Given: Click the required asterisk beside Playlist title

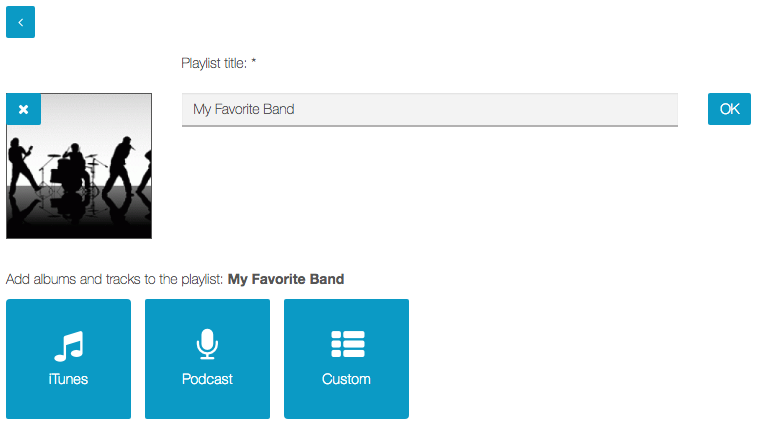Looking at the screenshot, I should (254, 63).
